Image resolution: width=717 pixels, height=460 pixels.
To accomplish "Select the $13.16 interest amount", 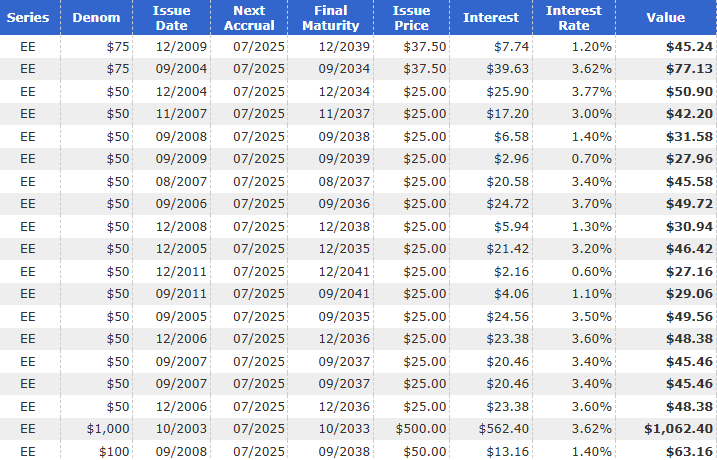I will [508, 452].
